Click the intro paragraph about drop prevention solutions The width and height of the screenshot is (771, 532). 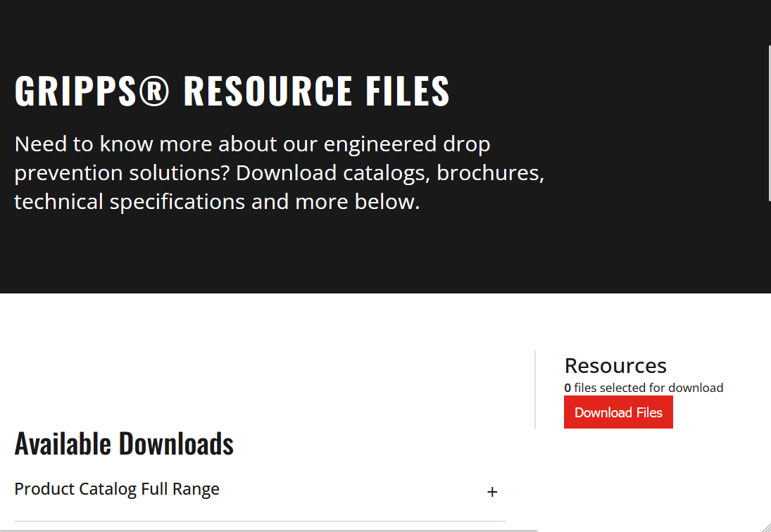[279, 172]
